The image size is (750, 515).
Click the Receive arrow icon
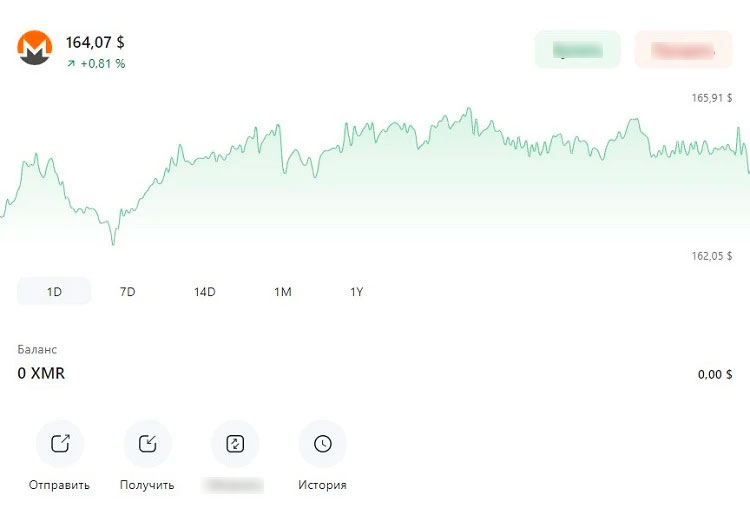(148, 444)
